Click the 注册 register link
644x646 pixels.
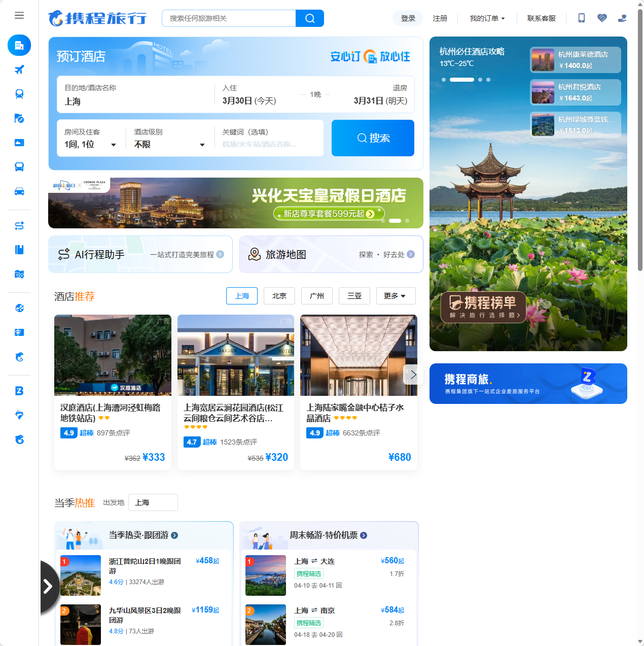pos(440,18)
